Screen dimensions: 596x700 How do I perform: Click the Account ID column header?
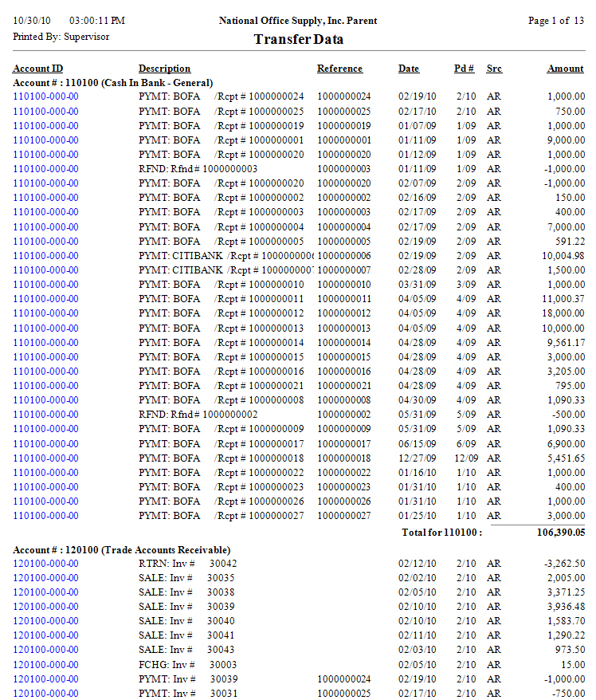(x=37, y=69)
